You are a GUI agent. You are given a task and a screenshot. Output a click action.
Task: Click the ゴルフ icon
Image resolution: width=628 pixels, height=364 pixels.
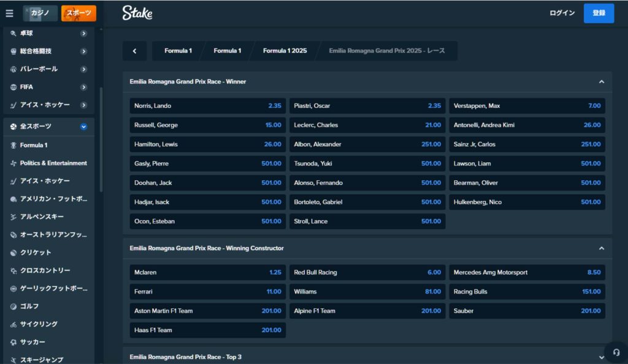13,306
